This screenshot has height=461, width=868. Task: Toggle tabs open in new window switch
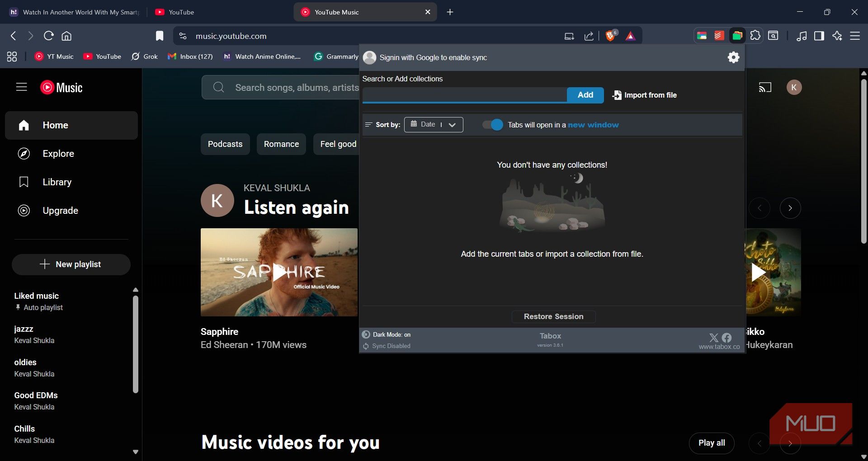[492, 125]
